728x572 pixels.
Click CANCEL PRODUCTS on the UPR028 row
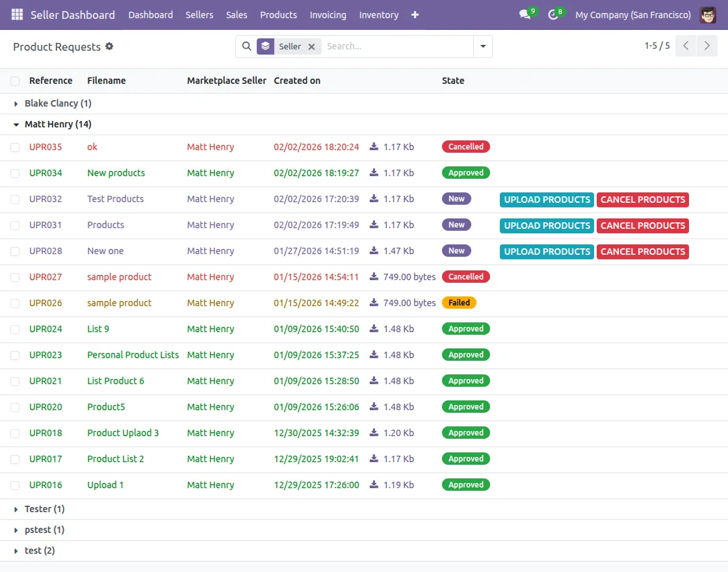[642, 252]
